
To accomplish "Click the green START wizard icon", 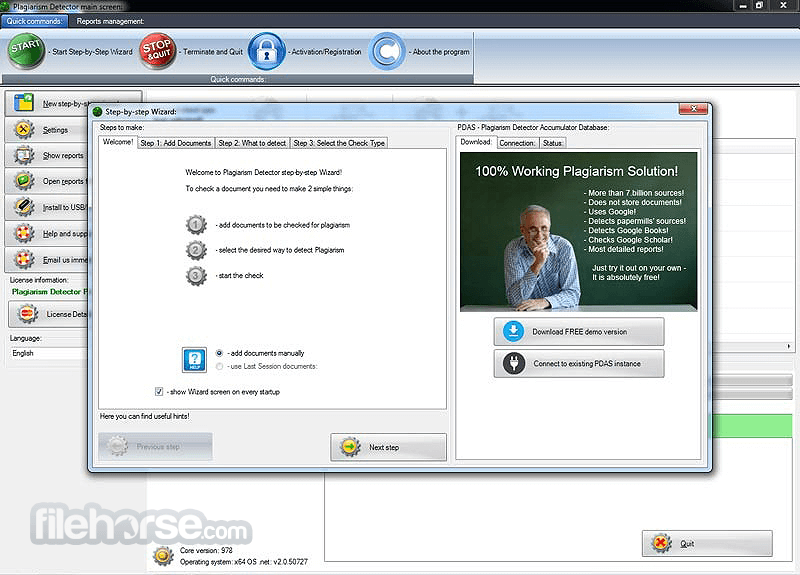I will point(26,51).
